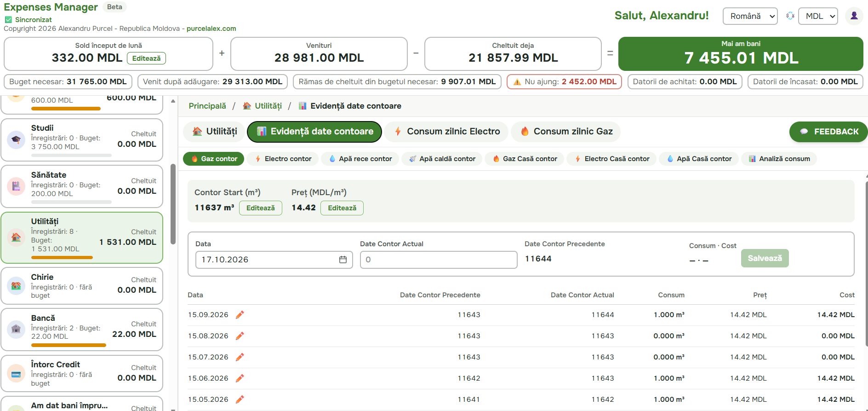Select the Apă caldă contor sub-tab
868x411 pixels.
click(442, 159)
